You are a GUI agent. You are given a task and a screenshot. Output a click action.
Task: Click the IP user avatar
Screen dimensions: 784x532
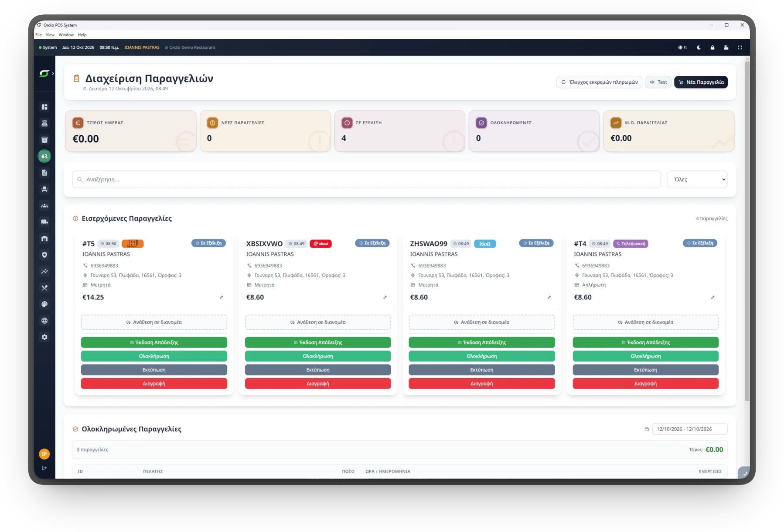(x=44, y=454)
